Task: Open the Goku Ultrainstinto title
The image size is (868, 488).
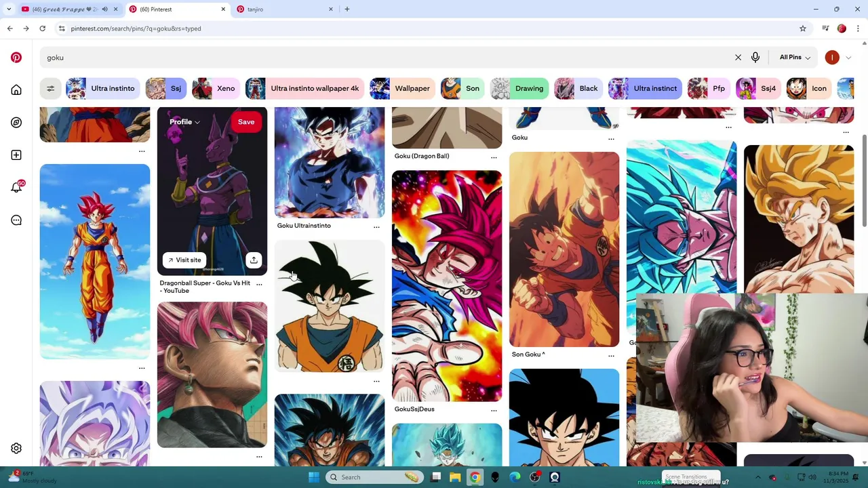Action: point(304,226)
